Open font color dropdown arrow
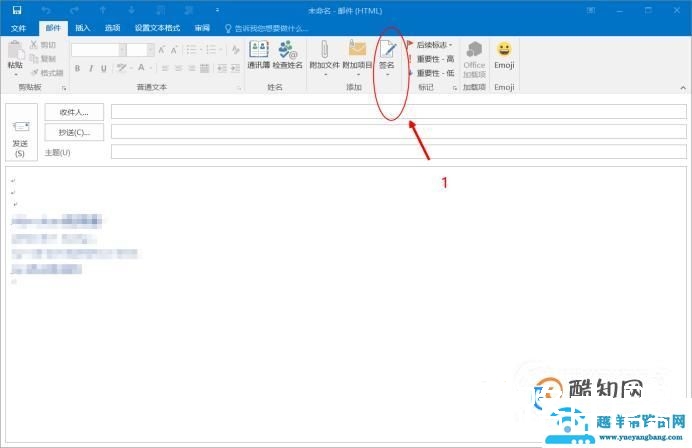 click(x=151, y=68)
